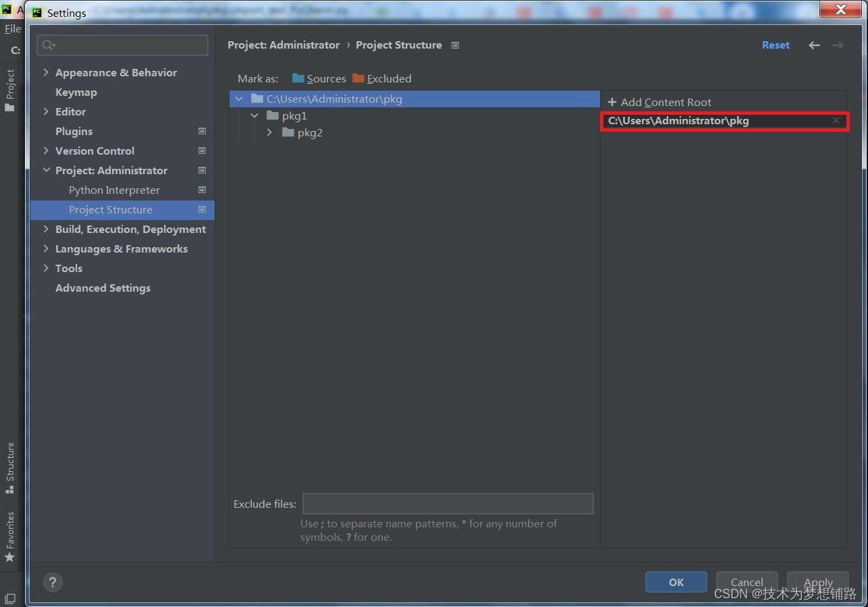Screen dimensions: 868x607
Task: Mark folder as Excluded
Action: tap(381, 78)
